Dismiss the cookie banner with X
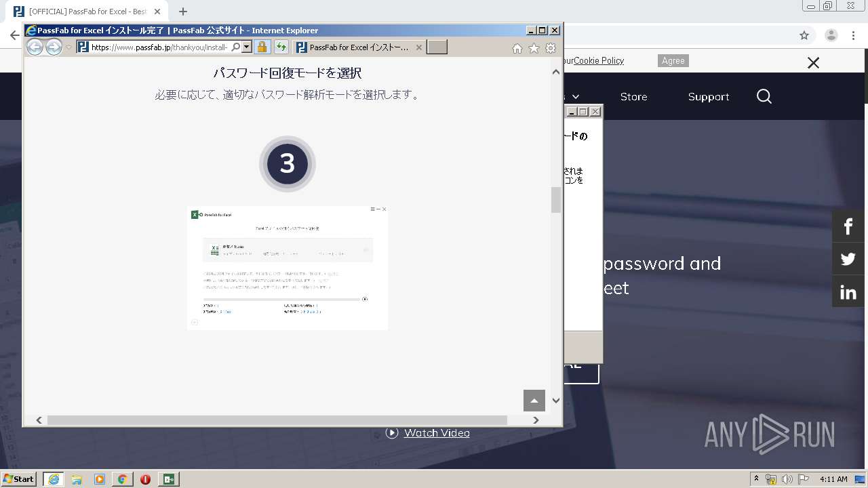This screenshot has height=488, width=868. click(x=813, y=63)
